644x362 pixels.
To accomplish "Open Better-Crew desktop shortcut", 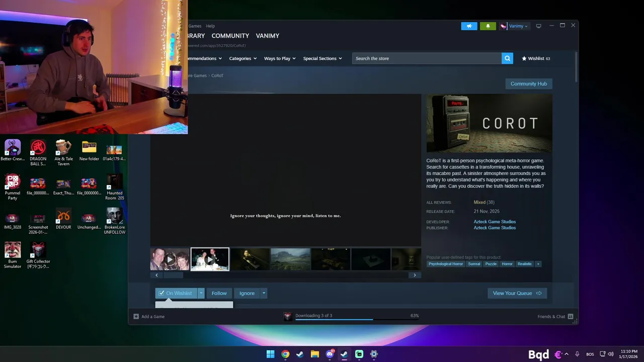I will [x=13, y=150].
